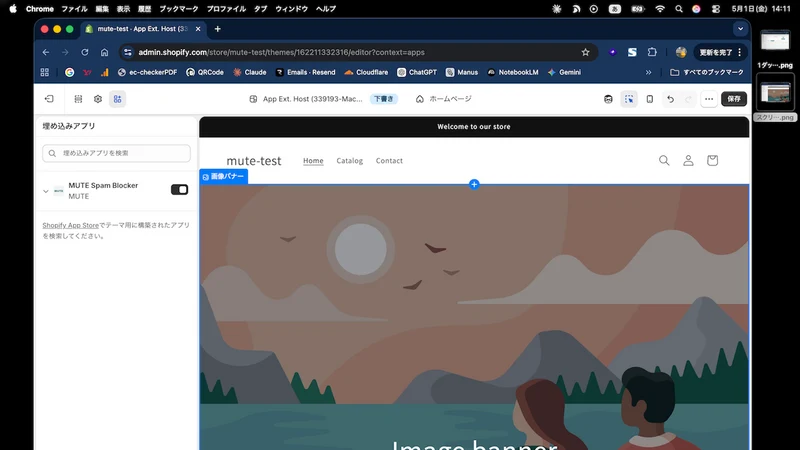Bookmark this page with the star icon

pyautogui.click(x=585, y=52)
